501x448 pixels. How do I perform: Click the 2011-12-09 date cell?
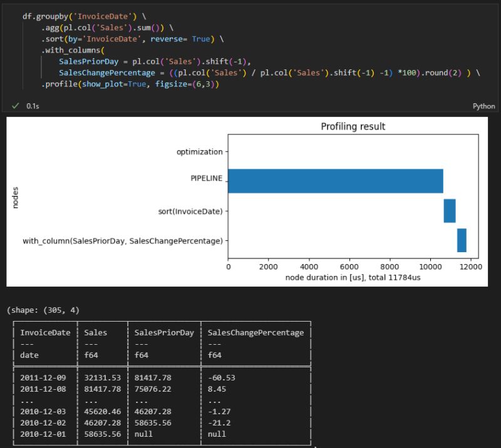click(x=43, y=378)
